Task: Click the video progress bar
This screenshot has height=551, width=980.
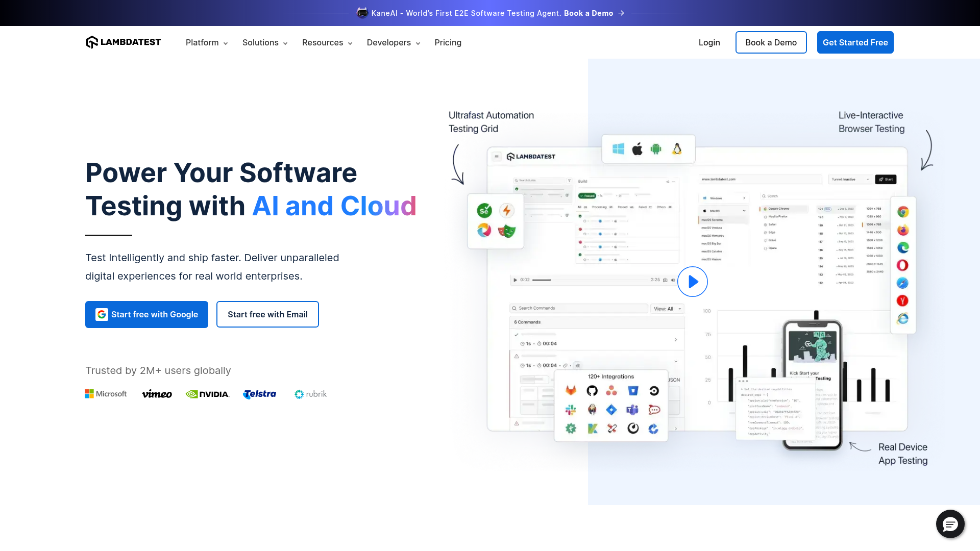Action: click(x=590, y=280)
